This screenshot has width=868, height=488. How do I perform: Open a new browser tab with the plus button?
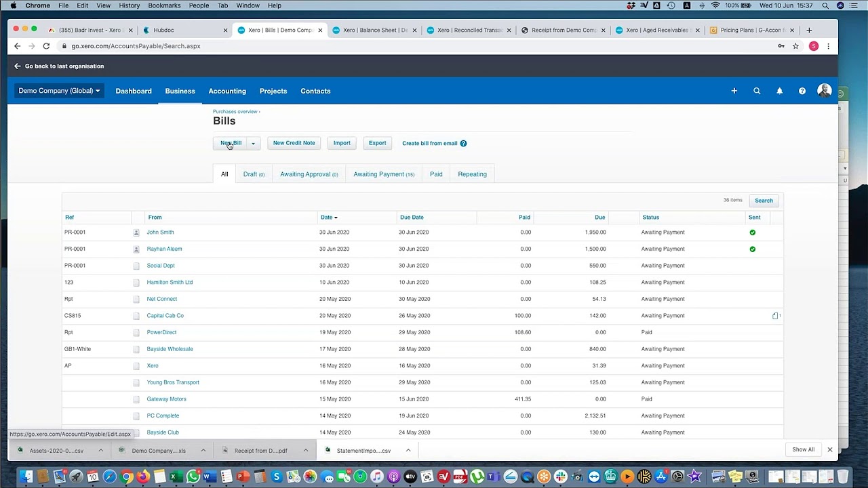pyautogui.click(x=809, y=30)
